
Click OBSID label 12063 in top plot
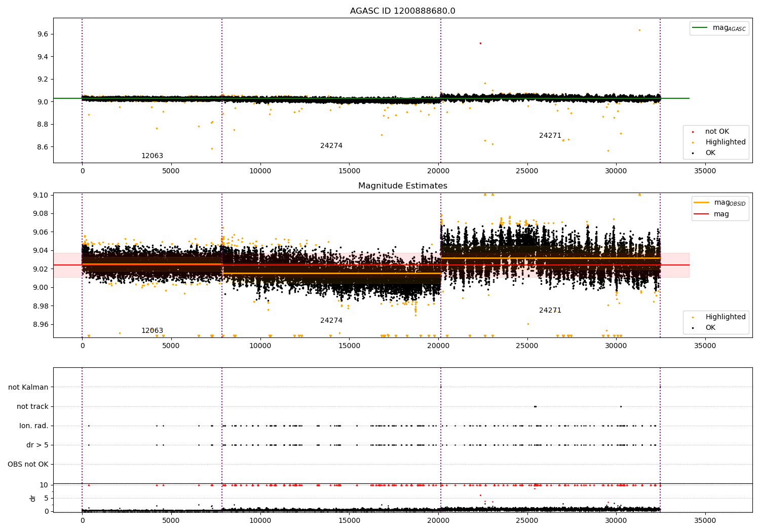(x=152, y=156)
